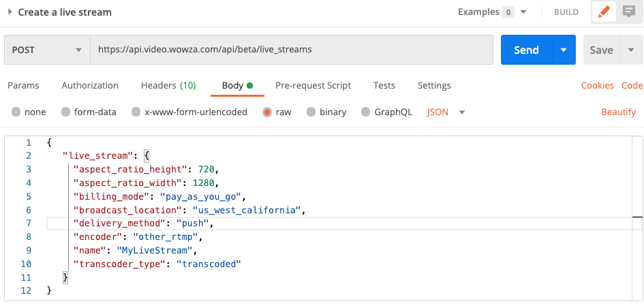Select the binary body radio button
The width and height of the screenshot is (644, 306).
311,112
